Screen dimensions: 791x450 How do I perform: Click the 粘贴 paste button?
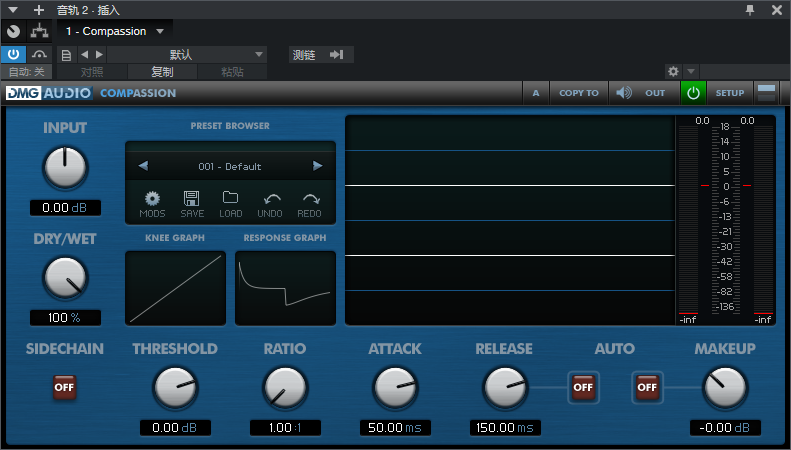click(232, 72)
